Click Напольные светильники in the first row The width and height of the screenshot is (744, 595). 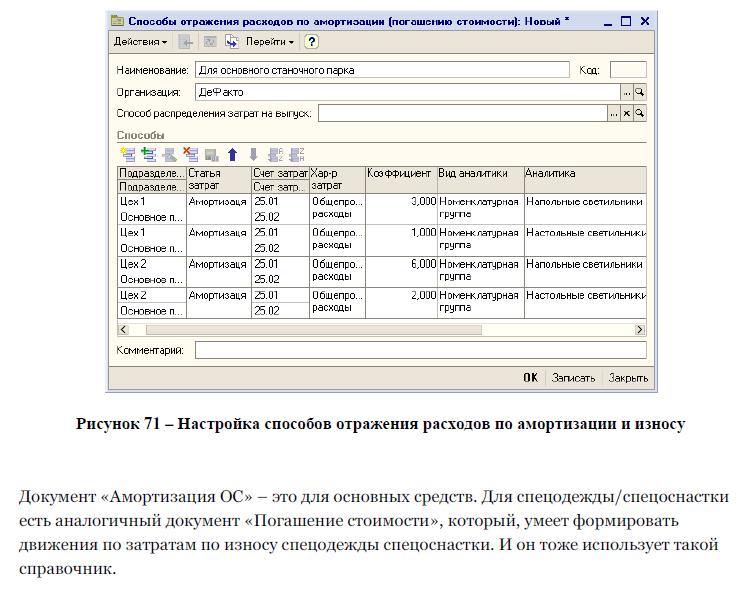pos(584,202)
